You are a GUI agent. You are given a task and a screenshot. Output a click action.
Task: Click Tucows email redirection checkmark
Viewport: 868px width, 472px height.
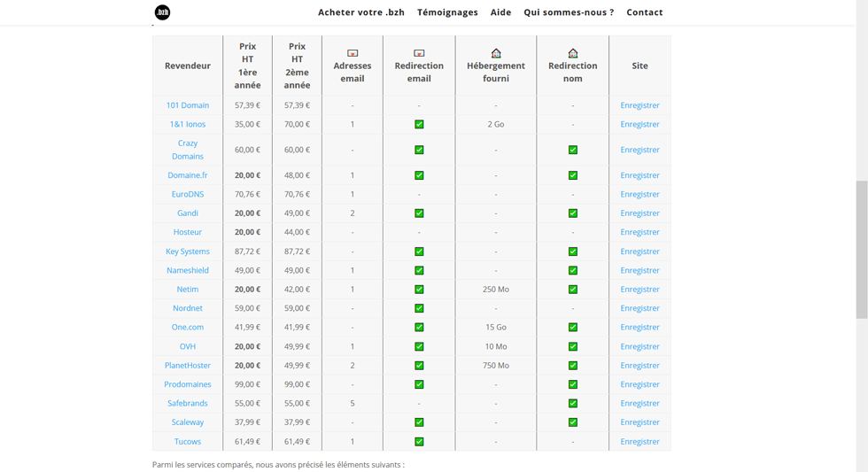(x=419, y=442)
